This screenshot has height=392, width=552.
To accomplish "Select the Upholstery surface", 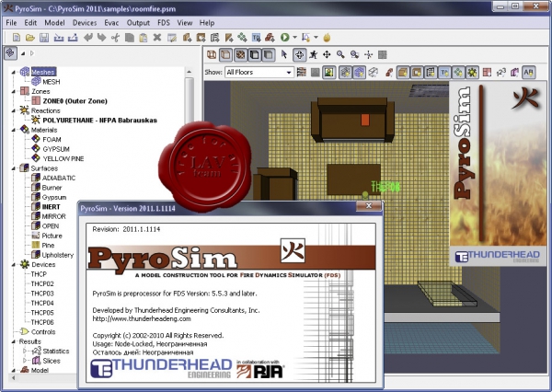I will click(57, 255).
